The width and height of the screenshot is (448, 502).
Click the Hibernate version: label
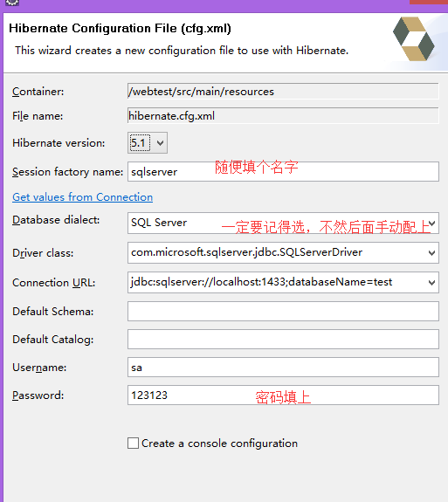point(59,143)
